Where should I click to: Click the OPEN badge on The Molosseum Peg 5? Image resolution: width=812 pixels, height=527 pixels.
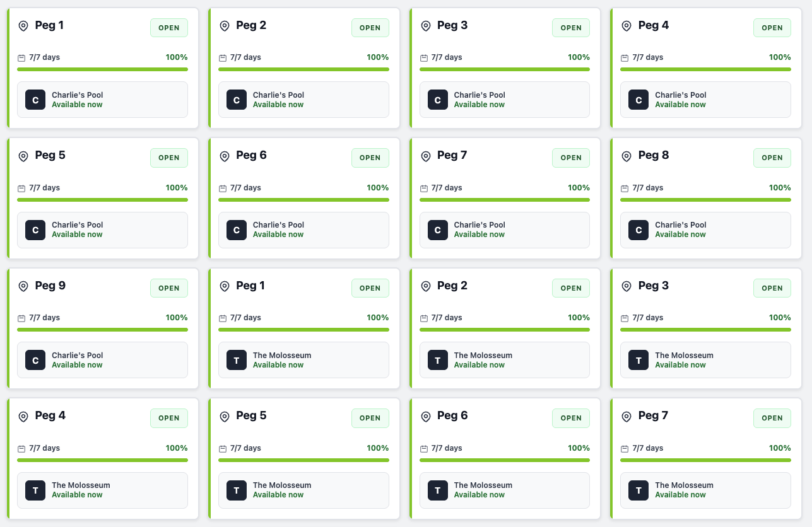pos(370,418)
